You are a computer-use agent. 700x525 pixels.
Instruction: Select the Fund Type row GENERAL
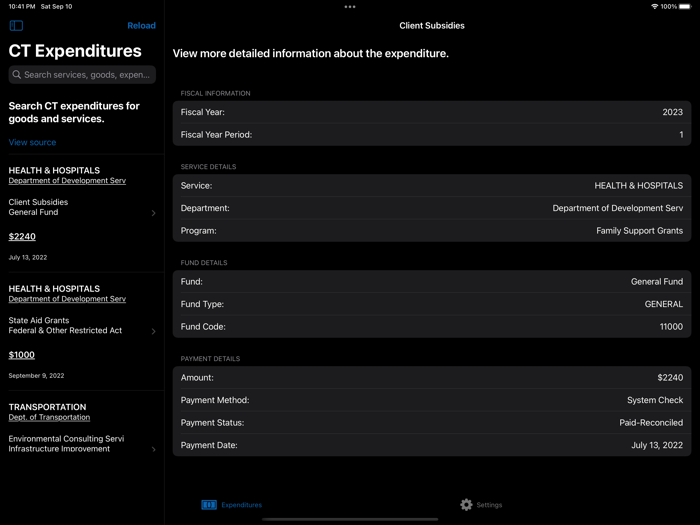432,304
